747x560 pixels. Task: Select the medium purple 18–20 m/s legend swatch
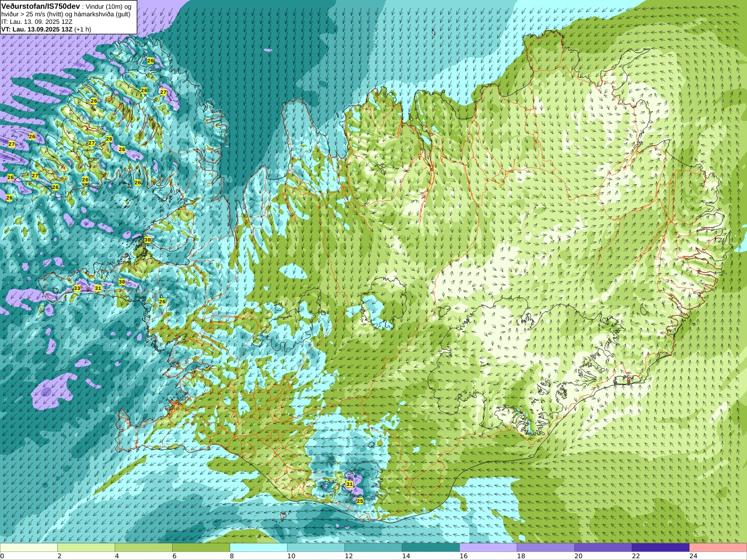click(546, 548)
